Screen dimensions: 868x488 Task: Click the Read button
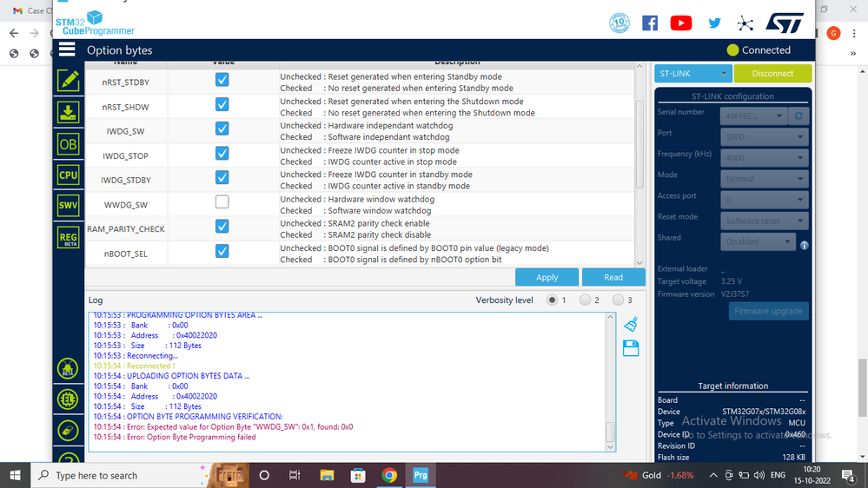(x=613, y=277)
